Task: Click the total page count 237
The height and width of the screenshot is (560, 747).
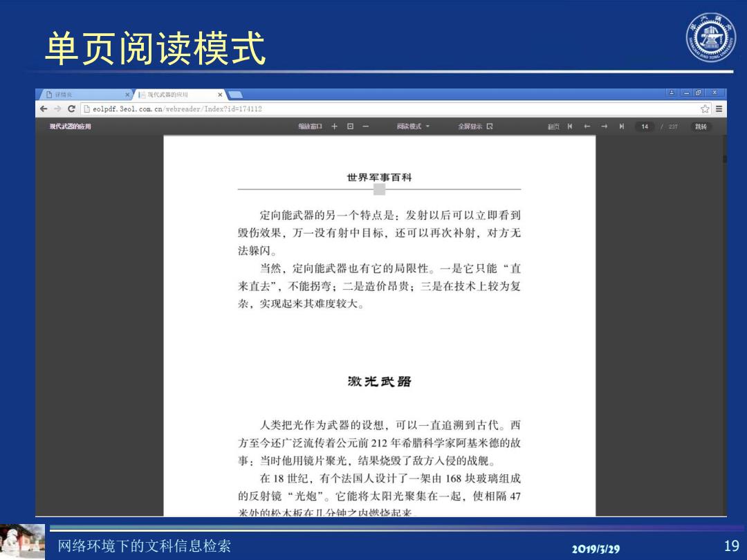Action: pyautogui.click(x=673, y=127)
